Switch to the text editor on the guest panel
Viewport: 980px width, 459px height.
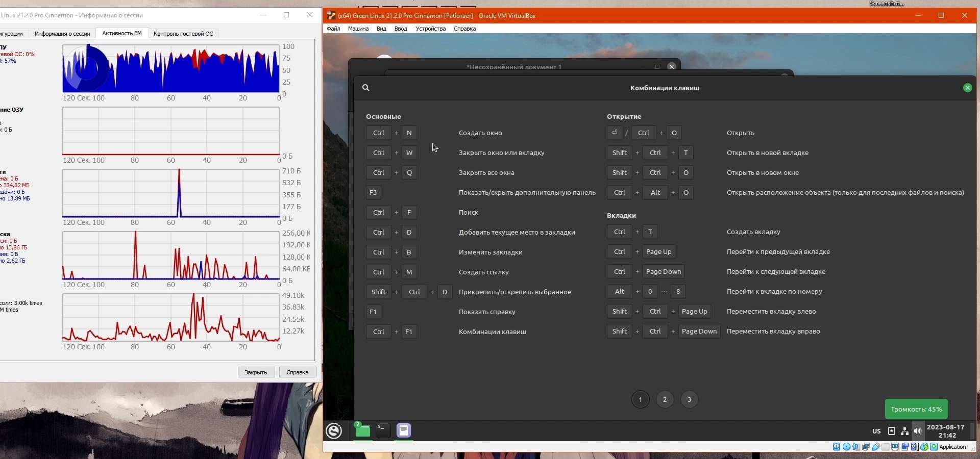pos(404,431)
